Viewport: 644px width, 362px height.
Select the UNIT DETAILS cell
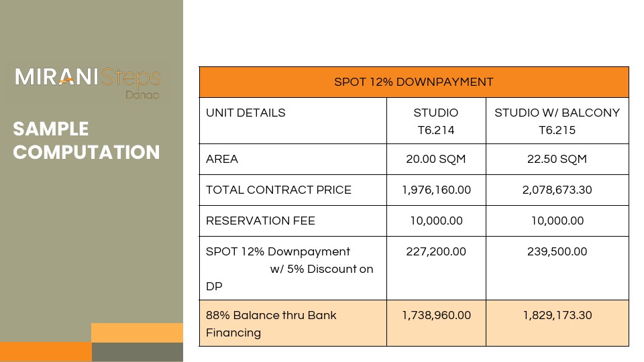point(246,113)
